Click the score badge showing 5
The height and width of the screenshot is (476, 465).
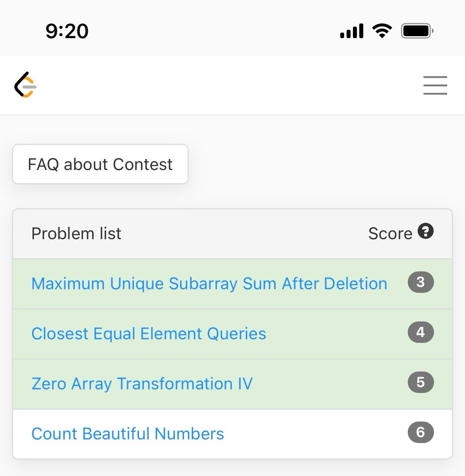pos(420,382)
